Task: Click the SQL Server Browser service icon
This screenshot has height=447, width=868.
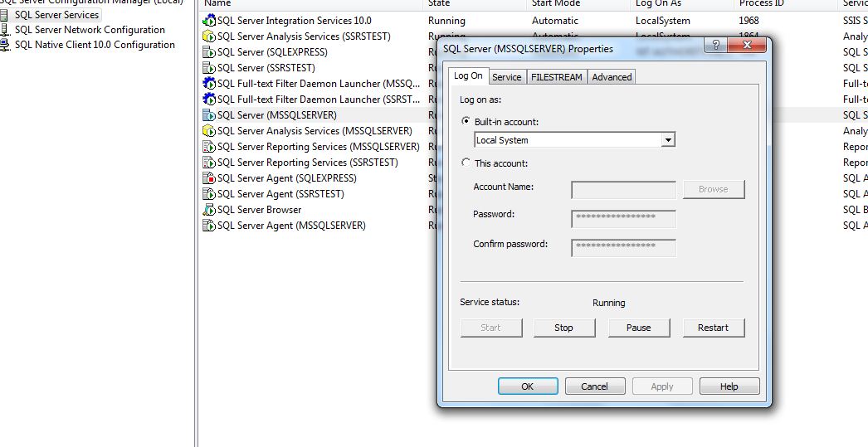Action: (x=209, y=210)
